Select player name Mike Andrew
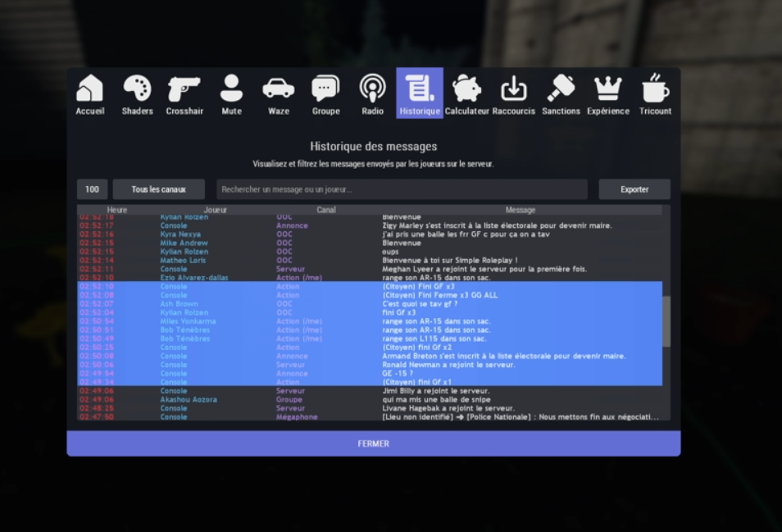Image resolution: width=782 pixels, height=532 pixels. coord(184,243)
